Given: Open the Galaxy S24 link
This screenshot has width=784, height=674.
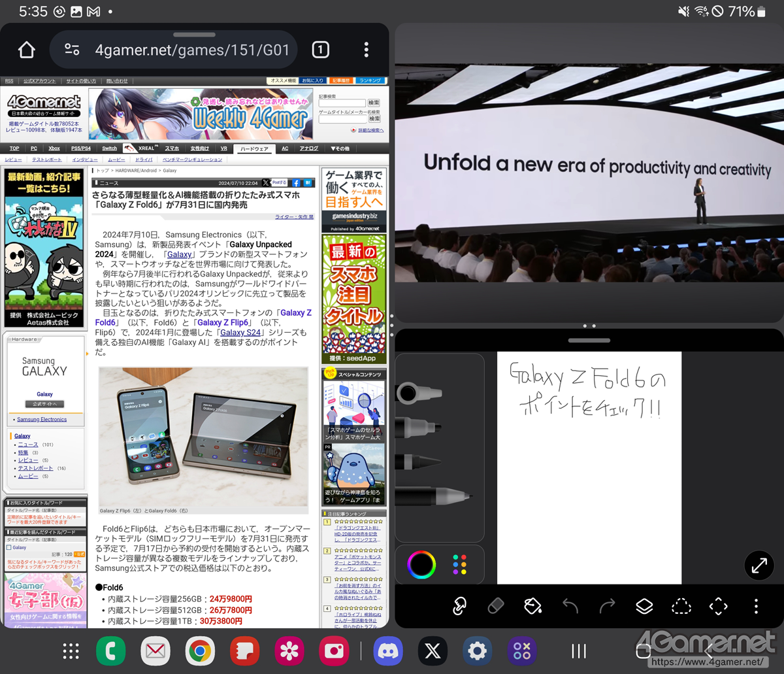Looking at the screenshot, I should tap(240, 333).
